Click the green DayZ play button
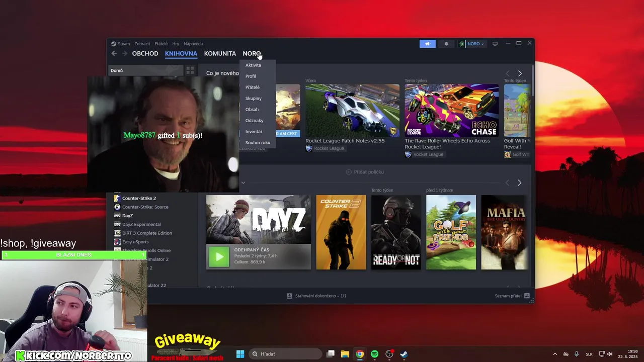 coord(219,257)
